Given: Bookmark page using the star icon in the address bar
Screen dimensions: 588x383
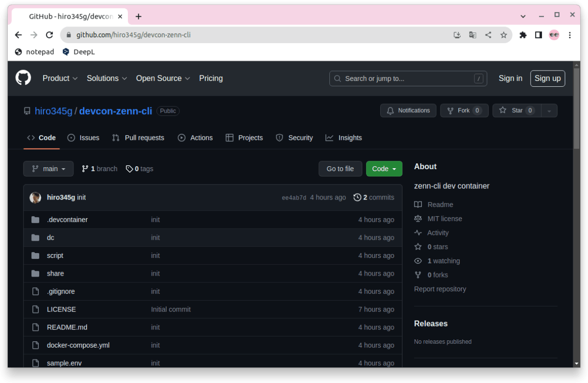Looking at the screenshot, I should point(503,35).
